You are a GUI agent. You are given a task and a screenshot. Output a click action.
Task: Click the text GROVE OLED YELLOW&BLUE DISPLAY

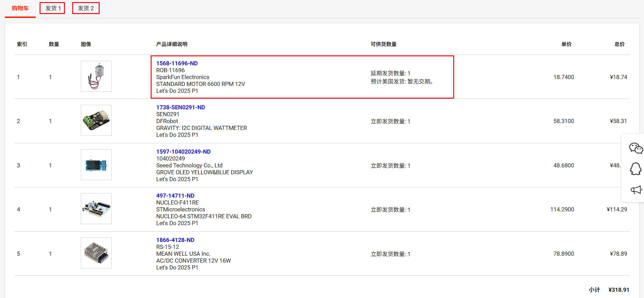(205, 172)
